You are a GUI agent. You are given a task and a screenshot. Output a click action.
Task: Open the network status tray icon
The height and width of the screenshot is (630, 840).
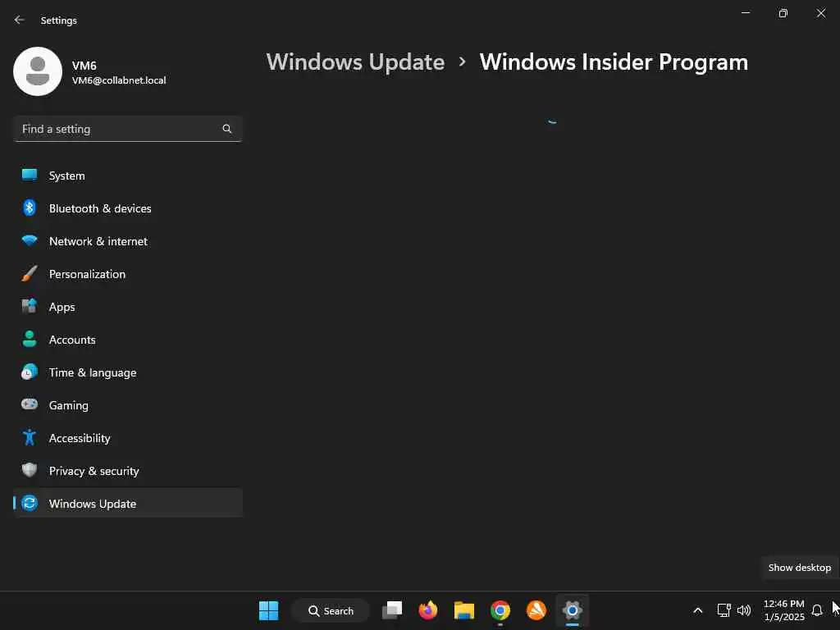click(724, 610)
